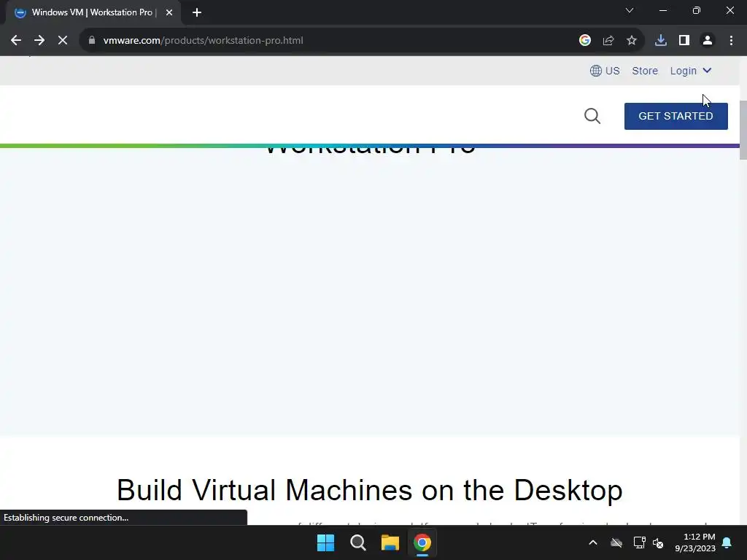Image resolution: width=747 pixels, height=560 pixels.
Task: Toggle the Chrome side panel icon
Action: click(x=684, y=41)
